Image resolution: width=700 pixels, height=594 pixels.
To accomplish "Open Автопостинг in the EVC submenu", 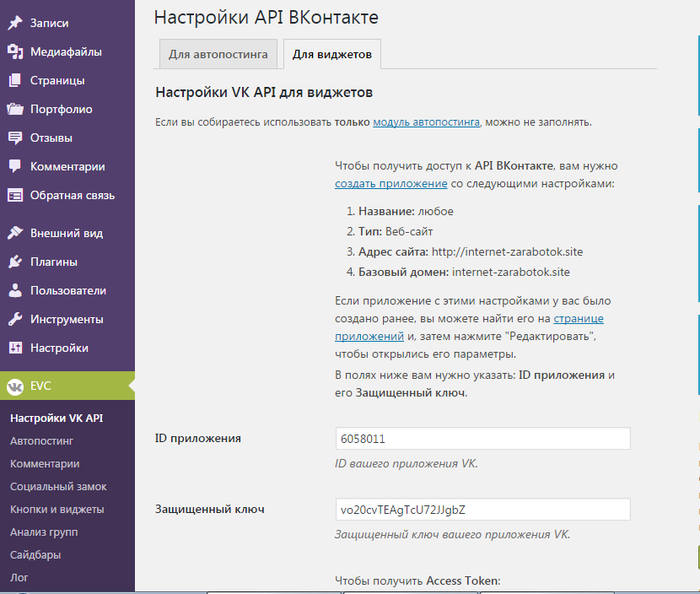I will [x=41, y=440].
